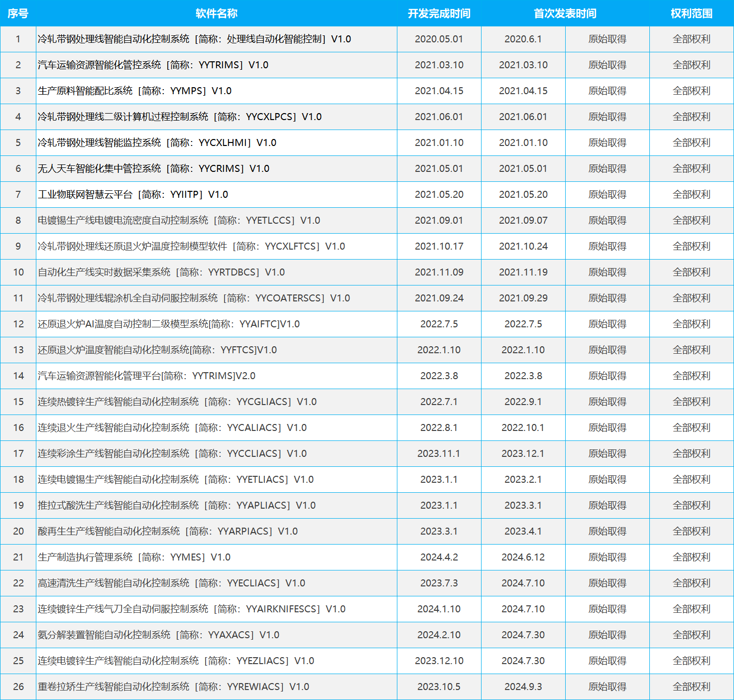734x700 pixels.
Task: Select 无人天车智能化集中管控系统 YYCRIMS cell
Action: tap(217, 169)
